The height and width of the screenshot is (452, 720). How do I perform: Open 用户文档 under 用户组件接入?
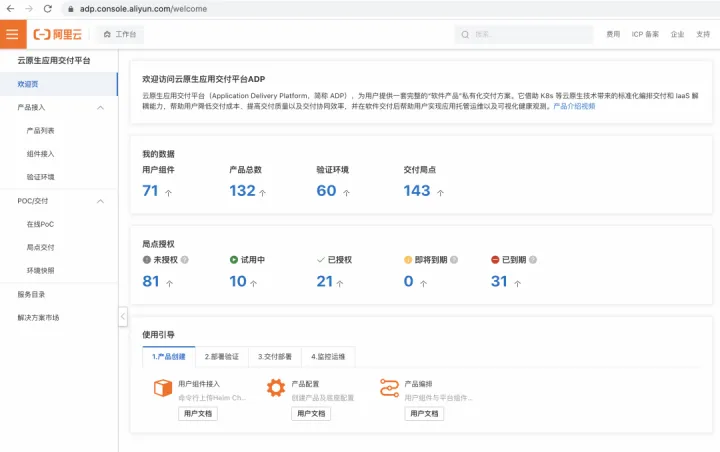198,413
